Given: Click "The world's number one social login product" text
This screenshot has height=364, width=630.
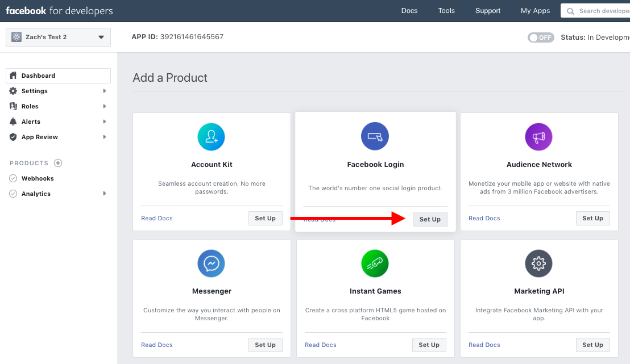Looking at the screenshot, I should [x=375, y=188].
